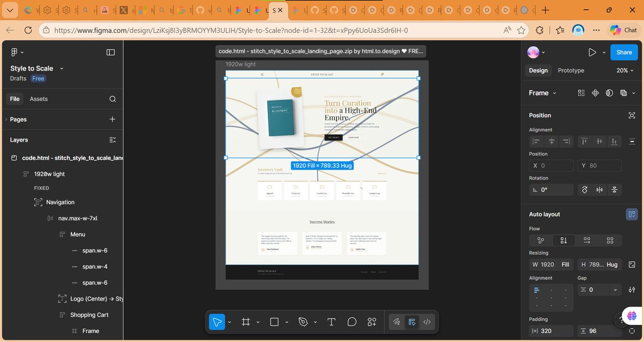
Task: Open shape tools dropdown chevron
Action: (x=287, y=322)
